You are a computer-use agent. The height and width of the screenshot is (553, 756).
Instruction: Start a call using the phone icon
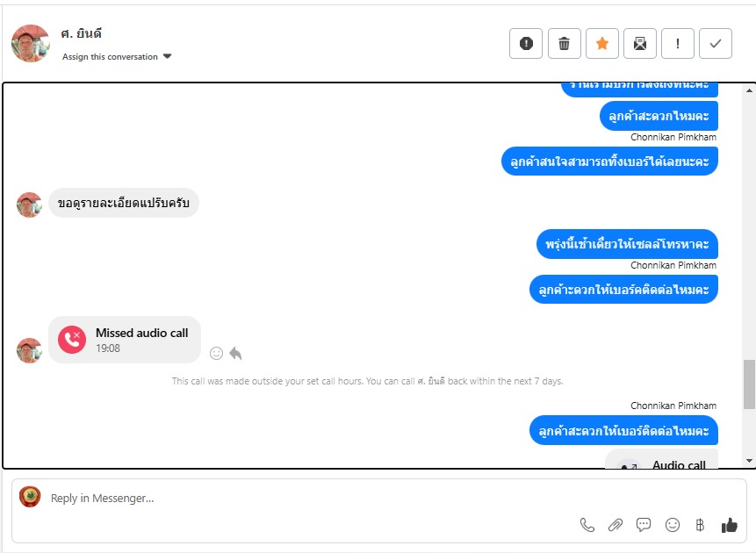pos(587,525)
